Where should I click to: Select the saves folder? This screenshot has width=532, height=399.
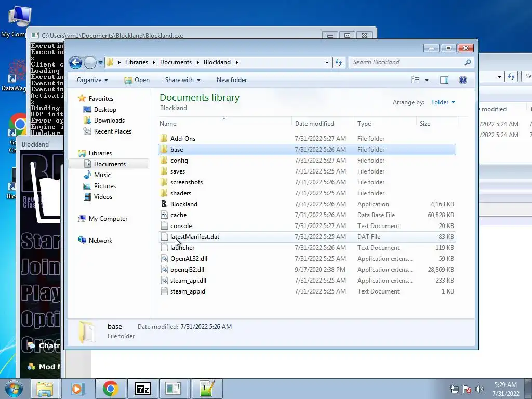(x=307, y=171)
